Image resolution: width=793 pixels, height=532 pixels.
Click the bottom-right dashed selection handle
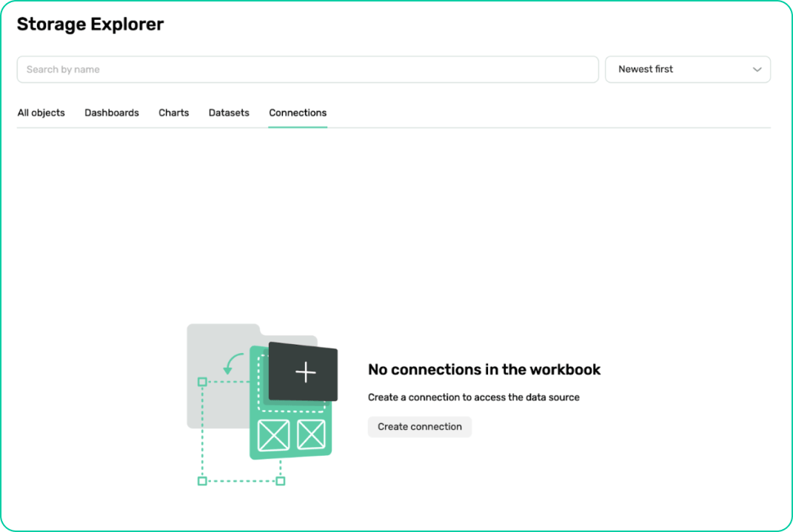click(x=281, y=481)
